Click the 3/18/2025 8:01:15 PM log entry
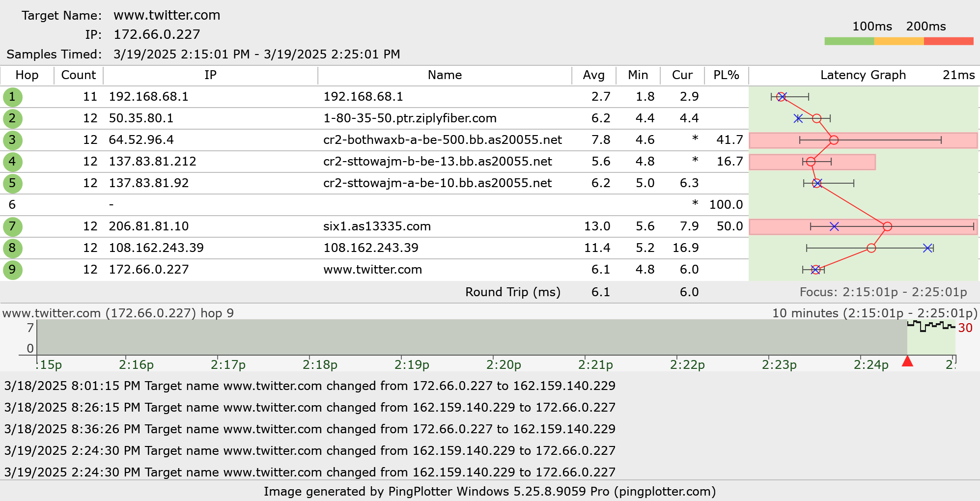The image size is (980, 501). coord(309,386)
